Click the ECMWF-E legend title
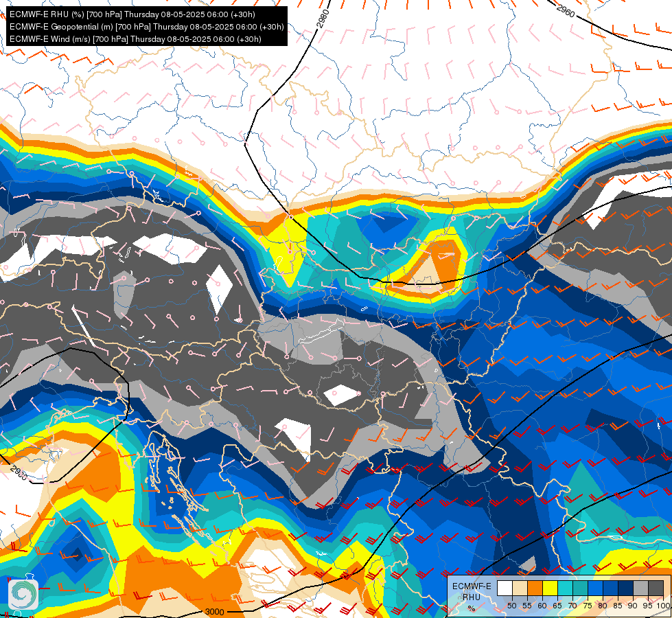The height and width of the screenshot is (618, 672). click(472, 586)
